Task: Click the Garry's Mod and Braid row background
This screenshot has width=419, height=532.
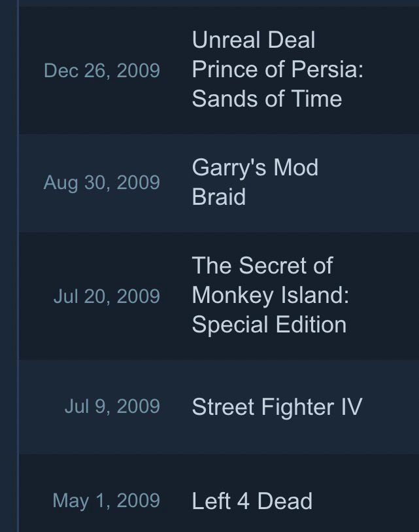Action: click(219, 183)
